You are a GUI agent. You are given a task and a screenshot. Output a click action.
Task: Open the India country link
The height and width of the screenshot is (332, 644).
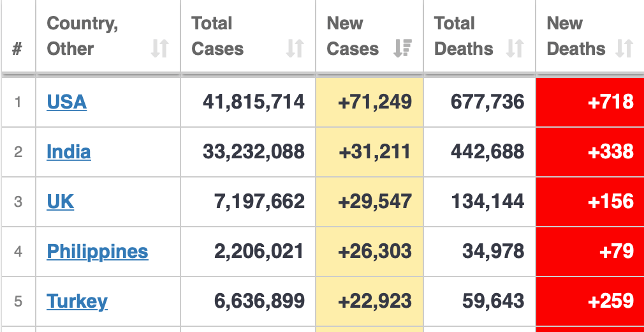coord(68,151)
